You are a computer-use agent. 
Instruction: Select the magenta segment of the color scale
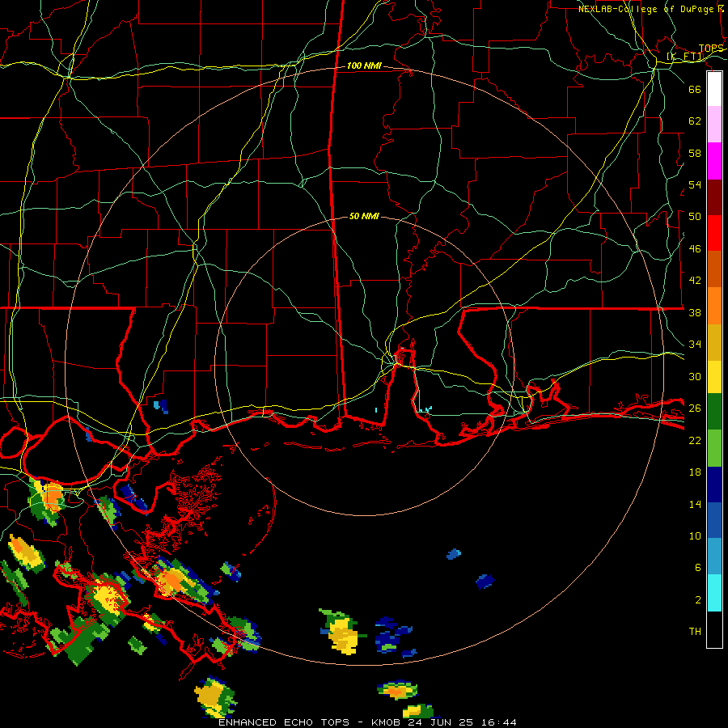[x=714, y=161]
